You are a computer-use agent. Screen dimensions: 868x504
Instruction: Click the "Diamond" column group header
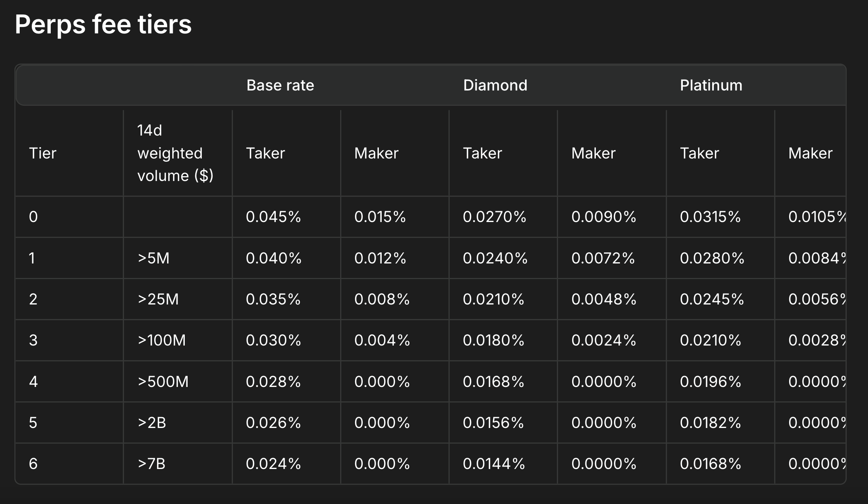click(495, 85)
